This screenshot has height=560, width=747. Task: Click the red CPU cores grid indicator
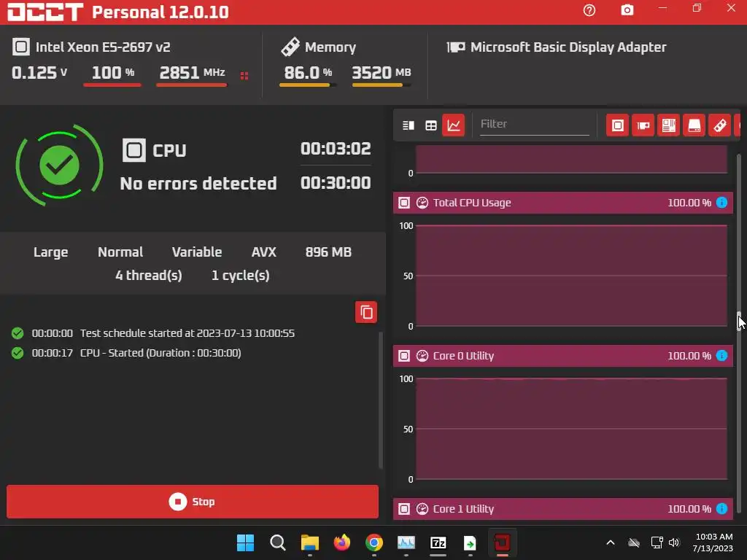click(x=244, y=76)
